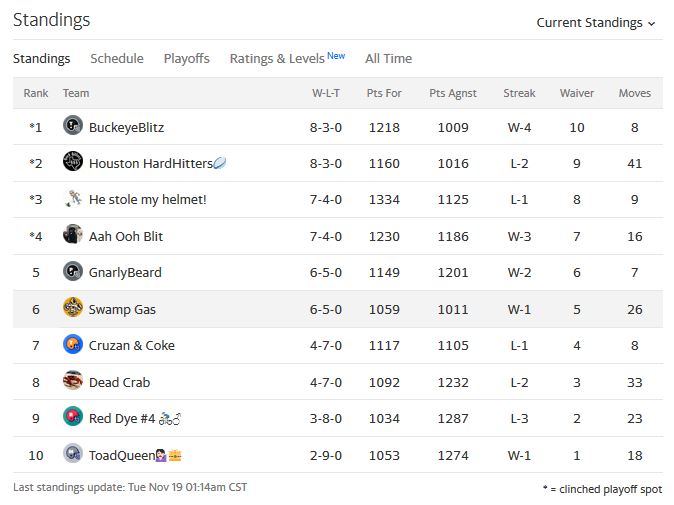Expand the Current Standings chevron arrow

pyautogui.click(x=652, y=24)
